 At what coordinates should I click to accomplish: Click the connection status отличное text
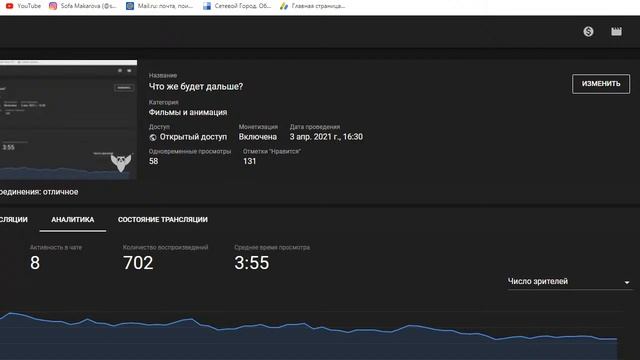60,192
